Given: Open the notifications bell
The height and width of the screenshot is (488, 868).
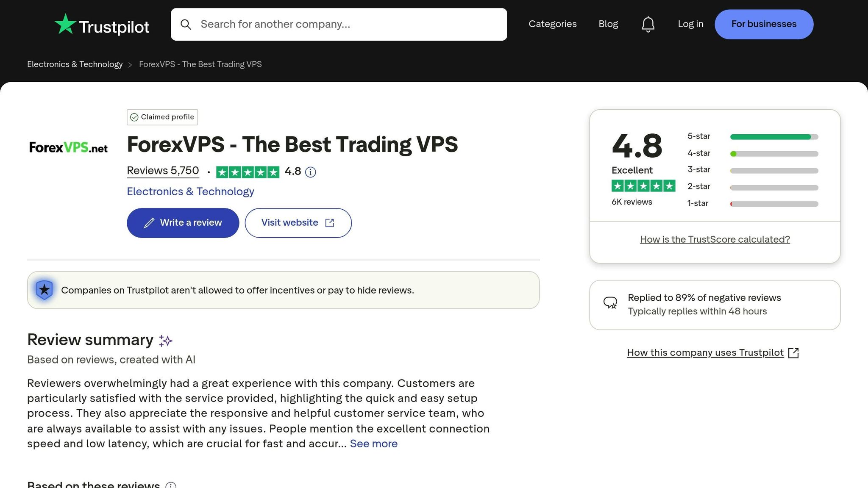Looking at the screenshot, I should [x=648, y=24].
